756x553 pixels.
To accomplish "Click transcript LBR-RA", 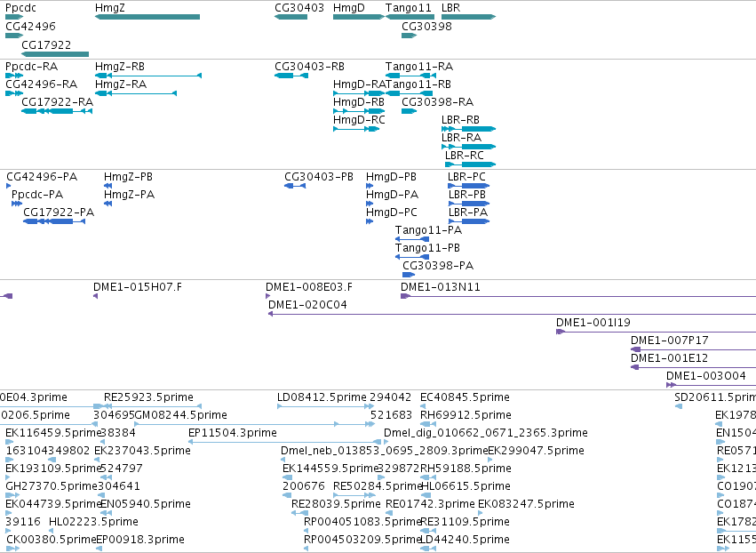I will [x=461, y=138].
